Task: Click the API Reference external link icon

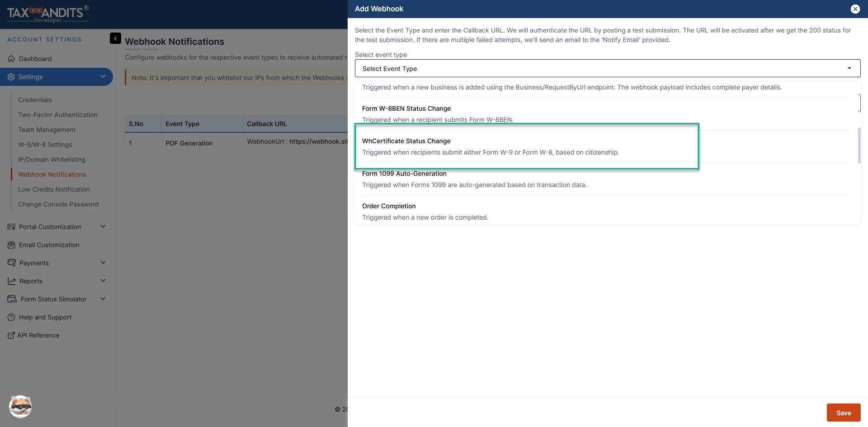Action: (x=11, y=335)
